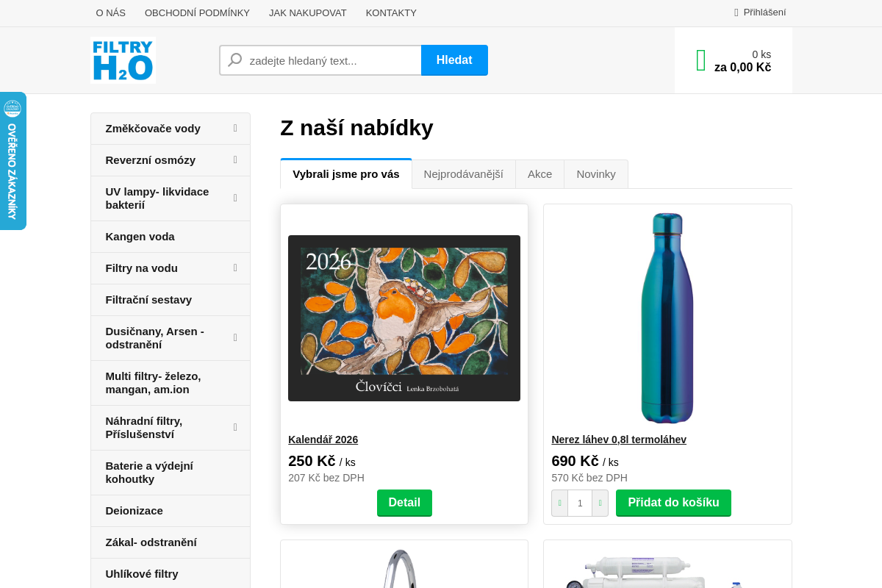Expand the Změkčovače vody category

coord(235,129)
